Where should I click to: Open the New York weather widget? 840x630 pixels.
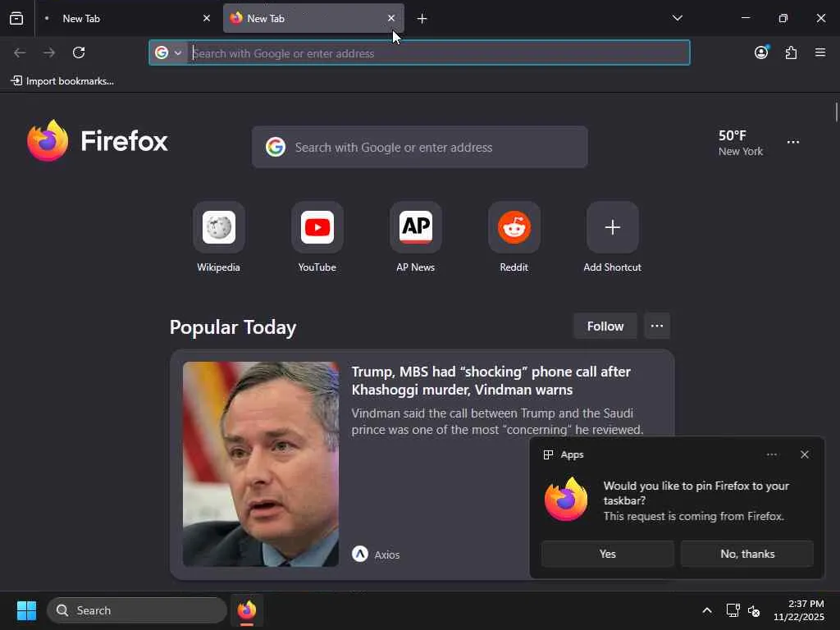[741, 143]
